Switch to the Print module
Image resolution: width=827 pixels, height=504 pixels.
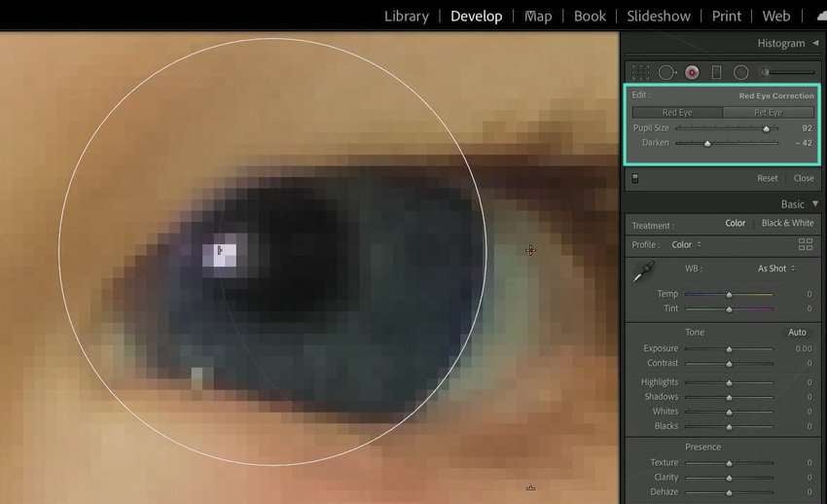point(726,17)
